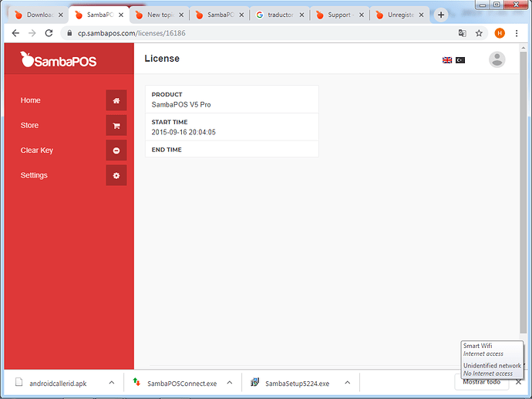Open the SambaSetup5224.exe download
Viewport: 532px width, 399px height.
point(290,383)
